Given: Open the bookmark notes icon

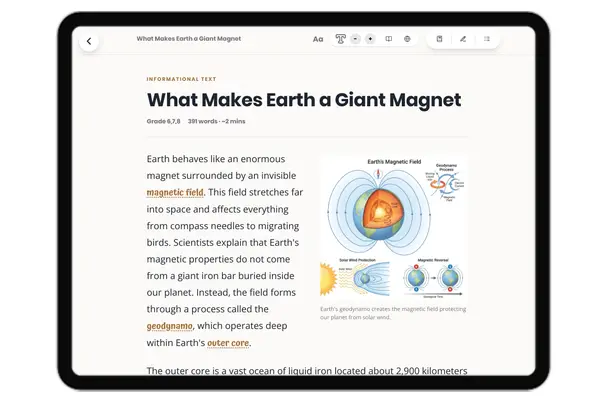Looking at the screenshot, I should coord(439,39).
